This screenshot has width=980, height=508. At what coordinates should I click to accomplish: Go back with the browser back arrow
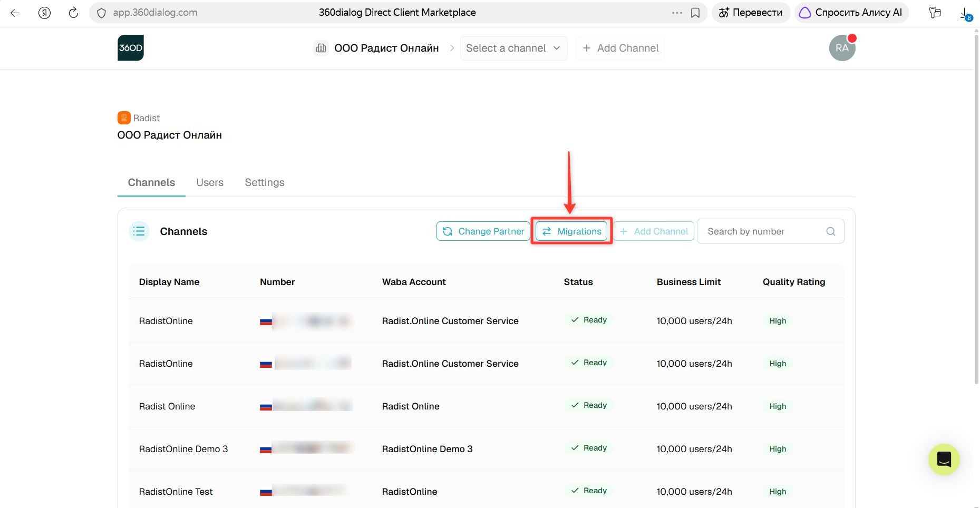tap(15, 13)
